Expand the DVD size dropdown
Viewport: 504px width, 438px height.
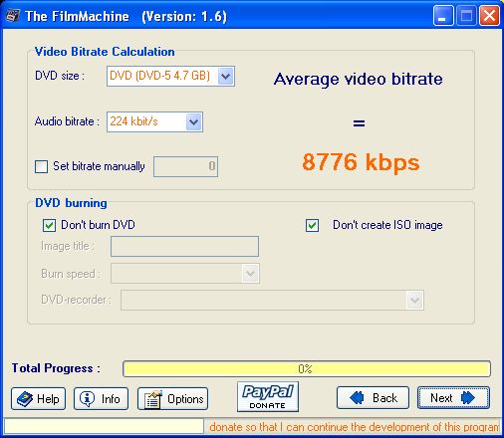[x=226, y=77]
